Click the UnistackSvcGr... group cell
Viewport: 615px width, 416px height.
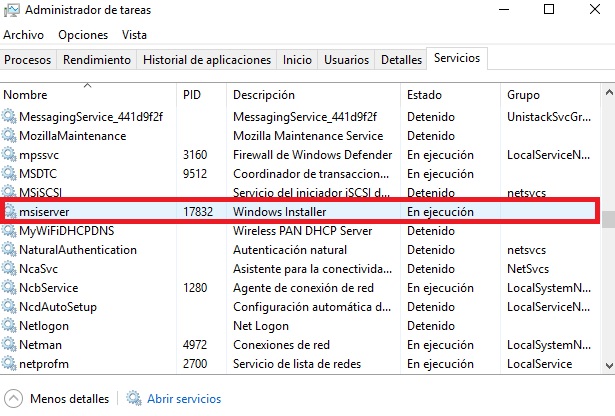coord(549,116)
